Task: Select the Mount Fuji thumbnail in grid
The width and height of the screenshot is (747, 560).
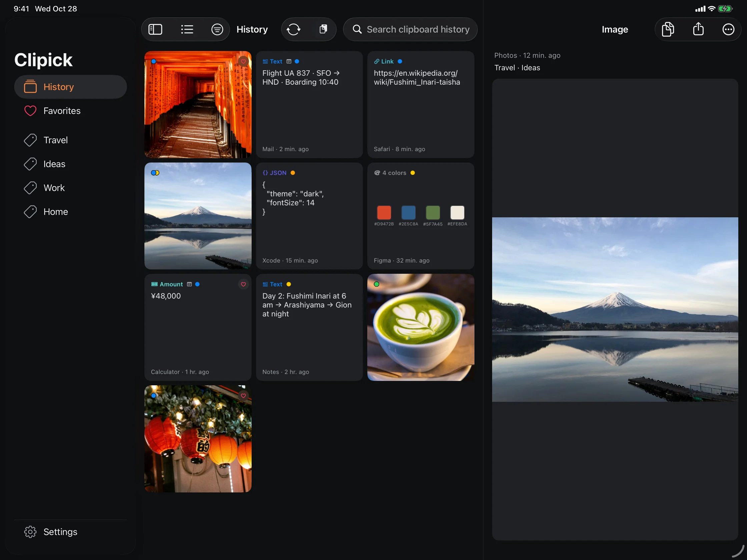Action: 198,216
